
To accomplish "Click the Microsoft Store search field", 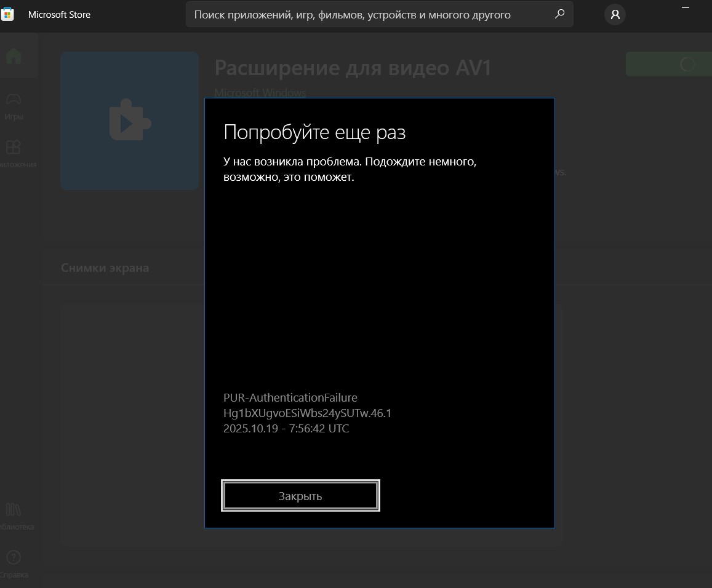I will 379,15.
